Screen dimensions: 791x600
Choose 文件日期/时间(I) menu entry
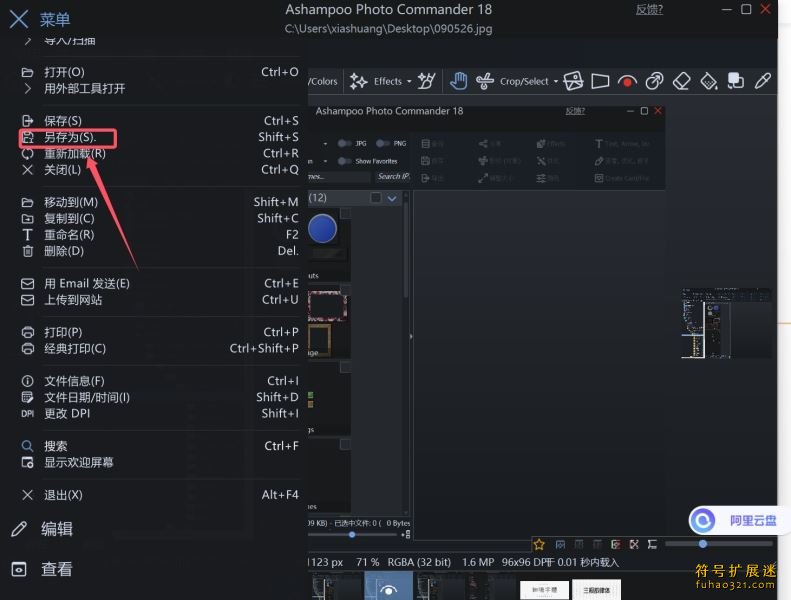[160, 397]
